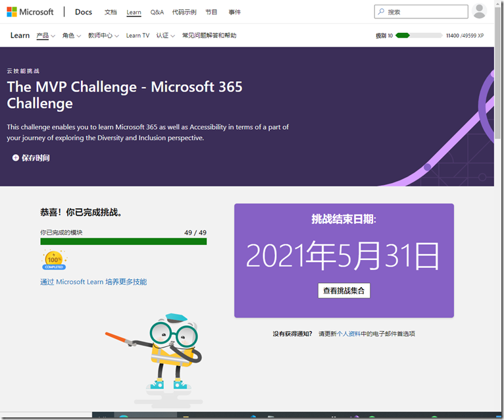
Task: Open the 事件 tab
Action: (235, 13)
